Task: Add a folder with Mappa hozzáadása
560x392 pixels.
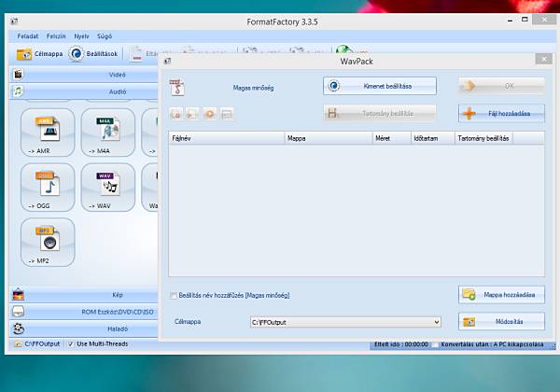Action: tap(501, 295)
